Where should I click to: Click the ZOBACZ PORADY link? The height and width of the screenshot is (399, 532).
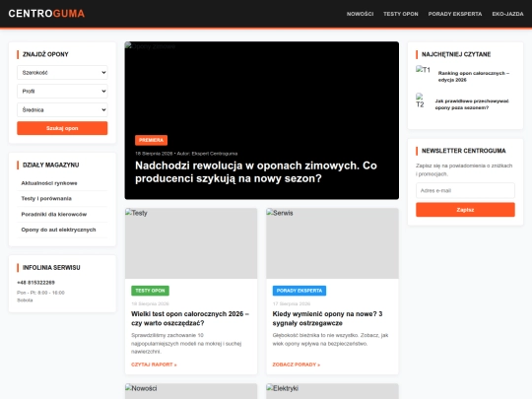click(x=297, y=365)
